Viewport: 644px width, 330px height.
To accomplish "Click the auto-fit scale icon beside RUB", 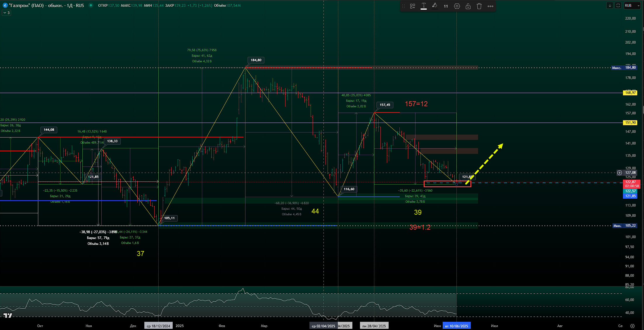I will tap(618, 6).
